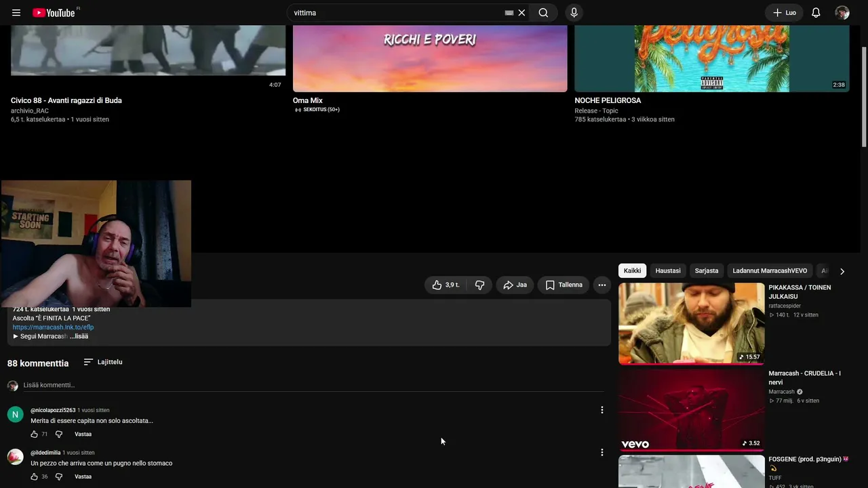Select the Kaikki filter chip

[632, 271]
